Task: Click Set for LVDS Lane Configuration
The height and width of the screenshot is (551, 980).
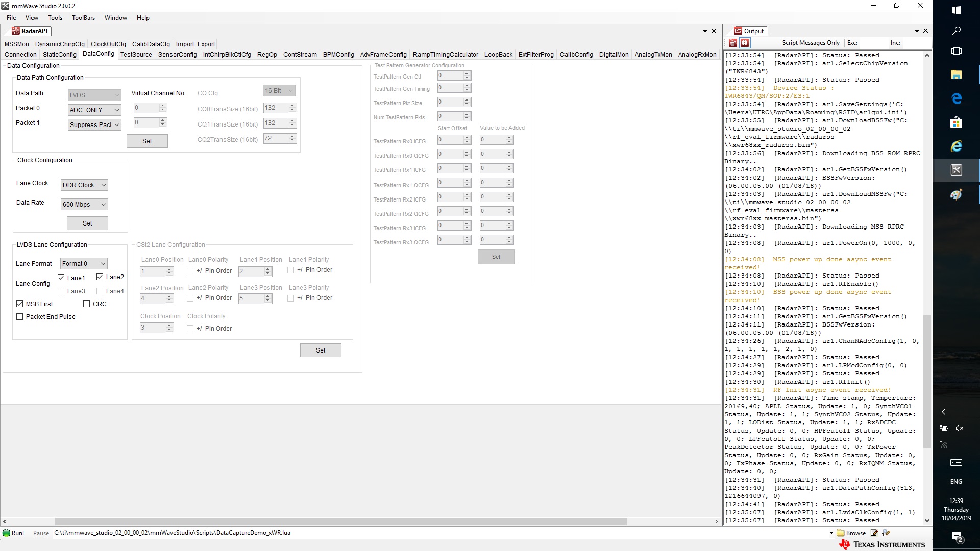Action: click(x=321, y=350)
